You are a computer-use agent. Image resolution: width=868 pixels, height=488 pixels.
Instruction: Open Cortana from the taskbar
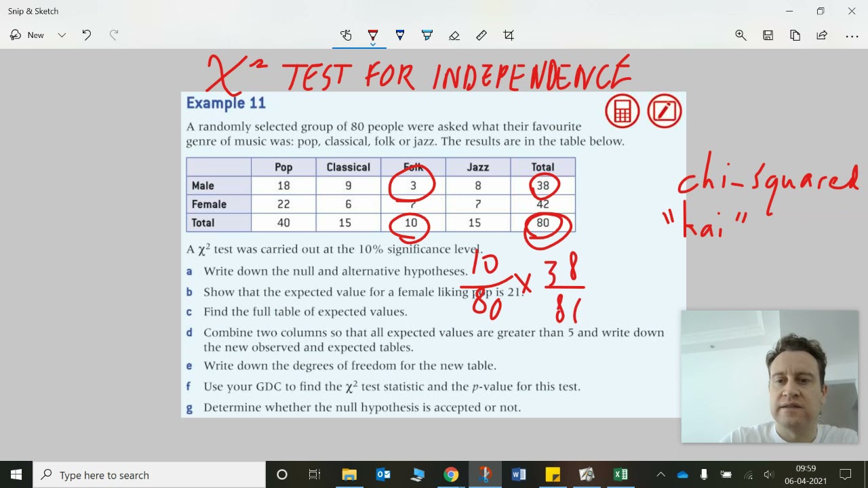pyautogui.click(x=282, y=474)
